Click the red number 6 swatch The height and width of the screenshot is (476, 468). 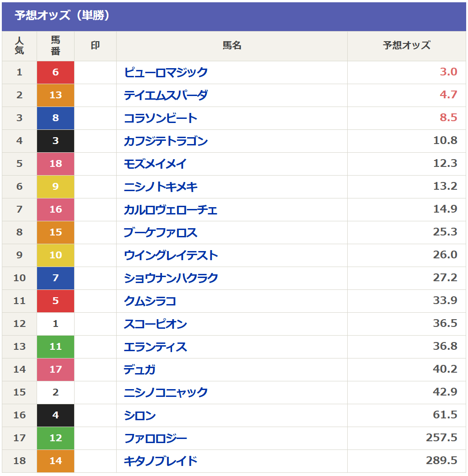[55, 72]
